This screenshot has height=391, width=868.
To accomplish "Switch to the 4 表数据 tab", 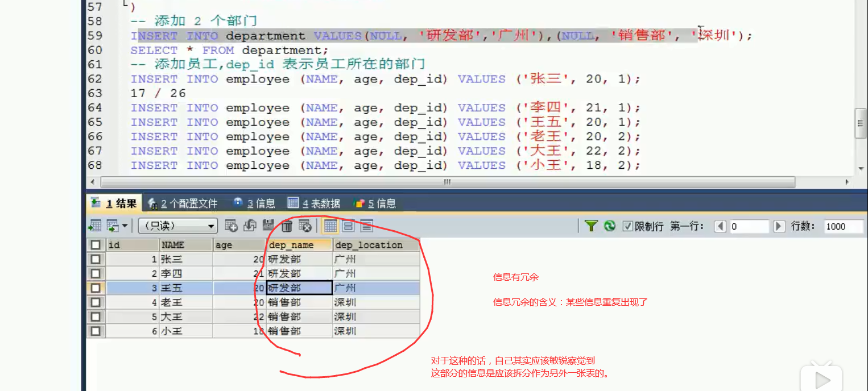I will 314,203.
